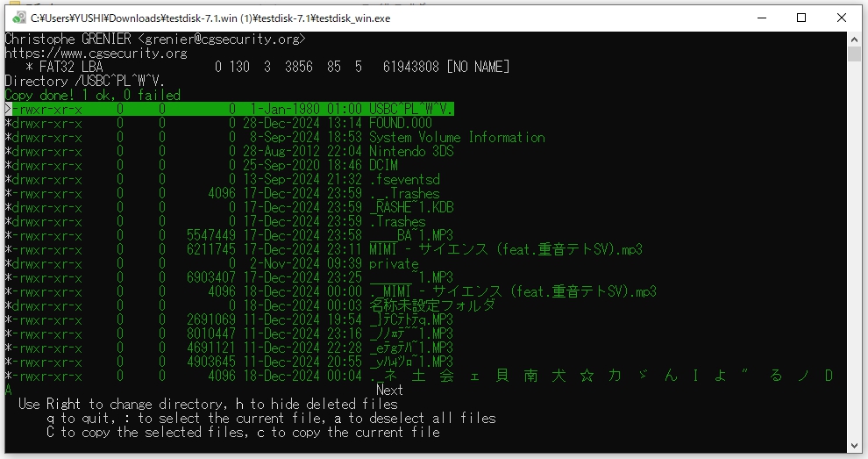
Task: Click the Next label below the file list
Action: 388,390
